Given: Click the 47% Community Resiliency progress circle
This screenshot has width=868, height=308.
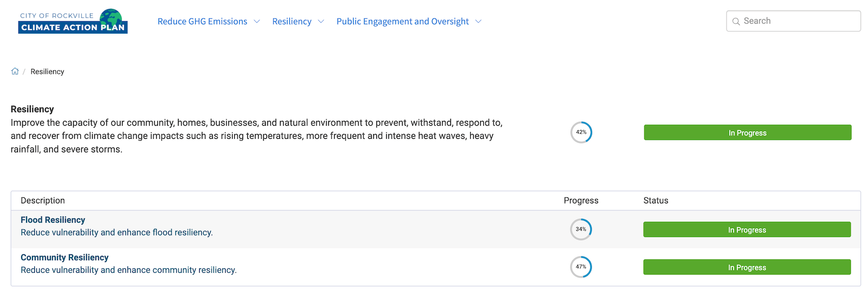Looking at the screenshot, I should [581, 267].
